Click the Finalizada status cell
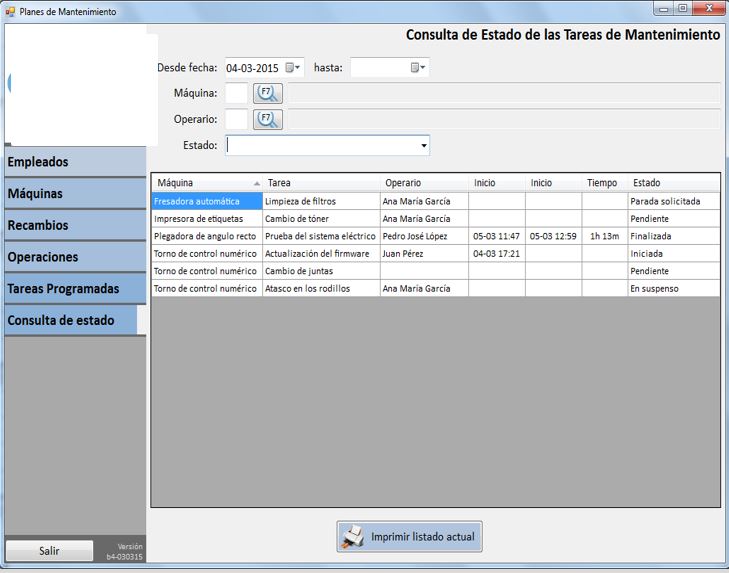This screenshot has height=573, width=729. (x=674, y=236)
